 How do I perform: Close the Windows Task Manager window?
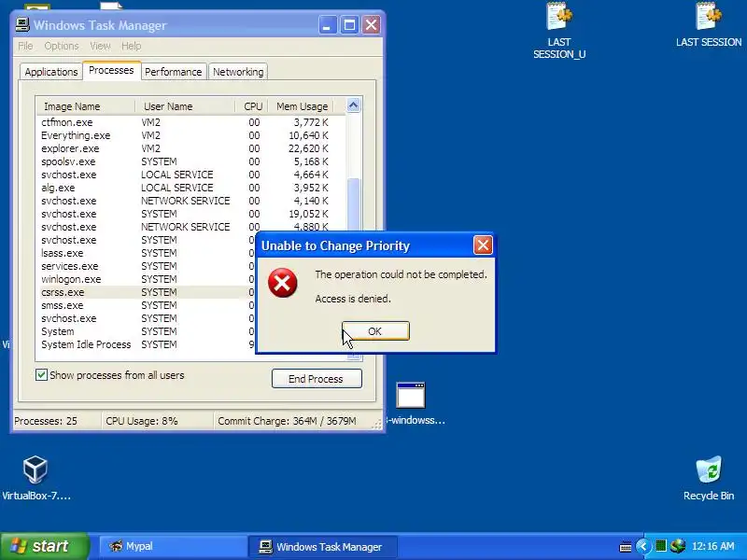pos(371,25)
